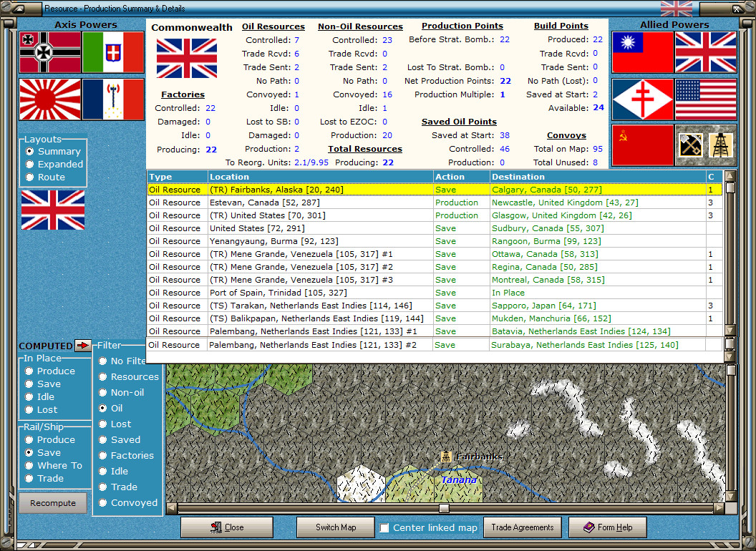Select the United Kingdom flag under Allied Powers
The height and width of the screenshot is (551, 756).
point(706,52)
